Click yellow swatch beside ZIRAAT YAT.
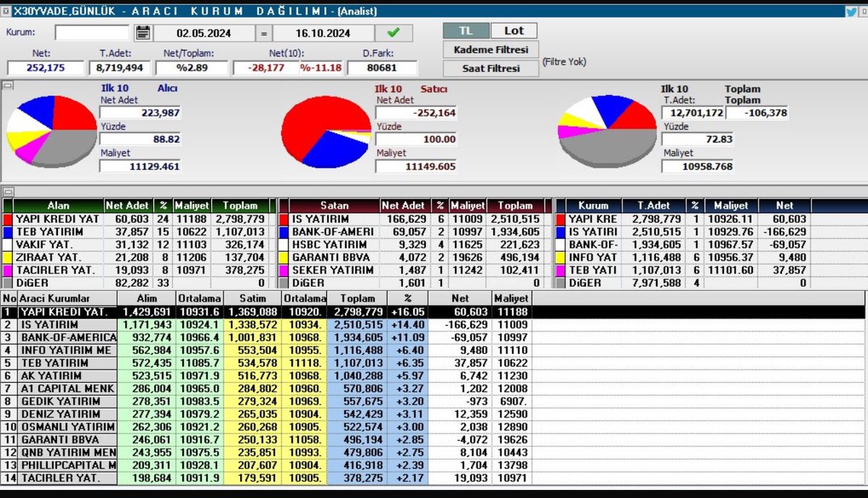Viewport: 868px width, 498px height. 7,257
